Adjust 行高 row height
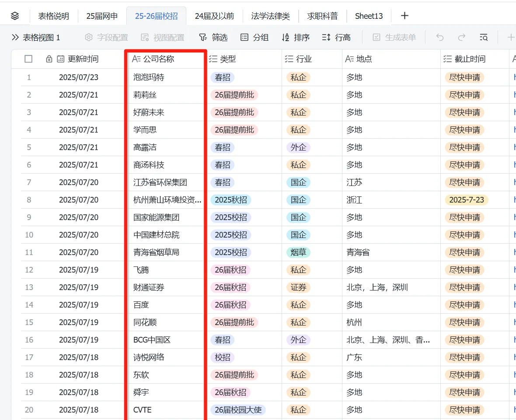516x420 pixels. (336, 38)
